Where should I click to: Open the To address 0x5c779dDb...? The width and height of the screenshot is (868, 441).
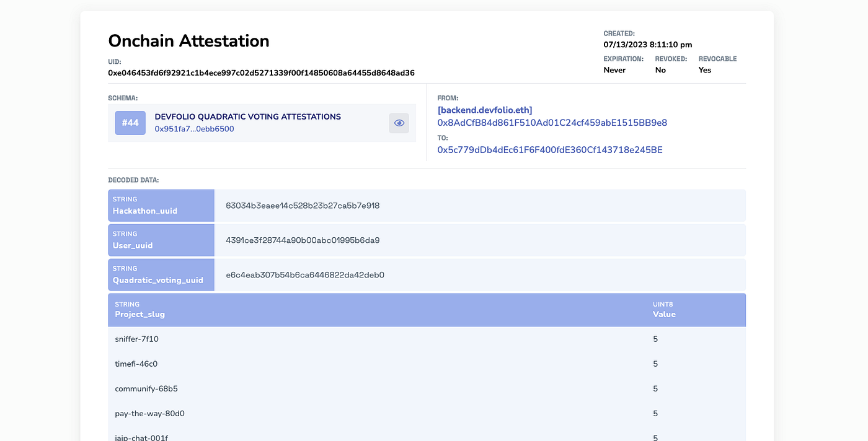(x=550, y=150)
